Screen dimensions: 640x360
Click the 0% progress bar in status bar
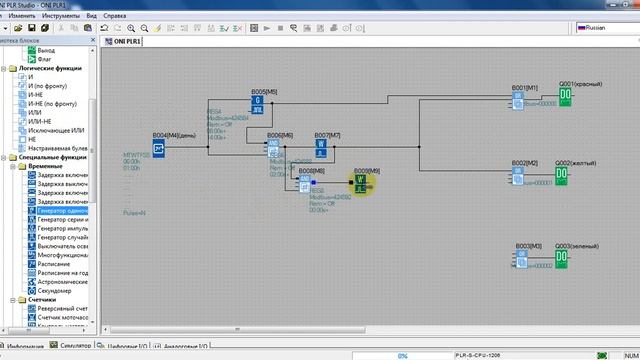[x=402, y=356]
